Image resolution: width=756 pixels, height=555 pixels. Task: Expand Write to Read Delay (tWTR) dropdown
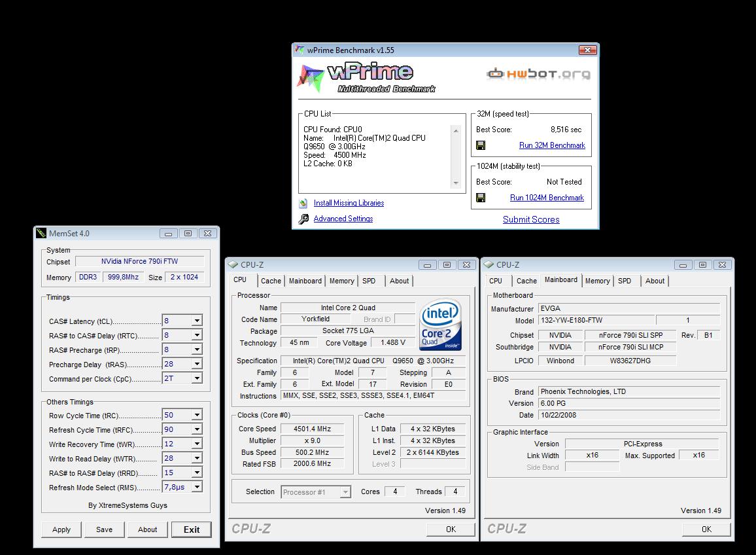point(197,459)
